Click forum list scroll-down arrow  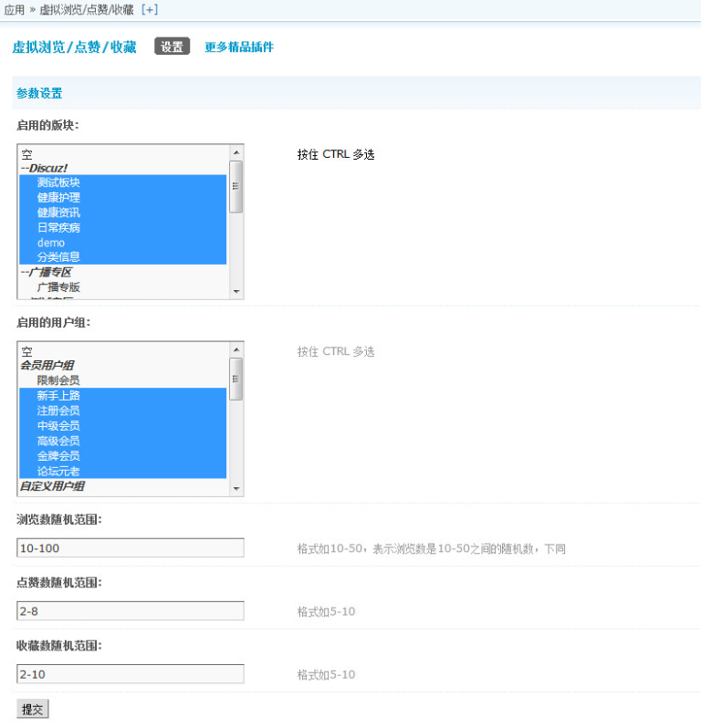click(236, 292)
